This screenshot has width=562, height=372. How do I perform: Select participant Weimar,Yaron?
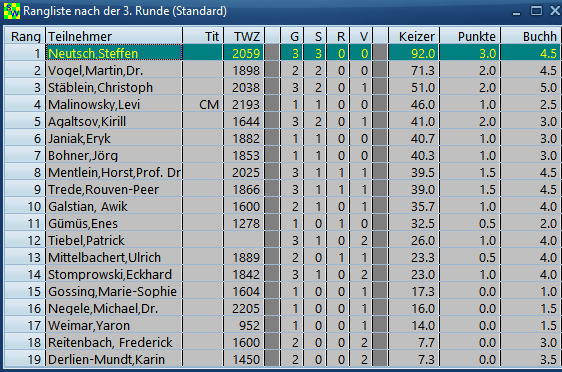[114, 326]
